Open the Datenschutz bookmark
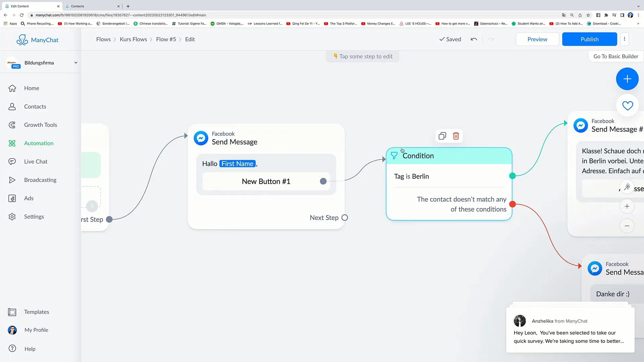Viewport: 644px width, 362px height. [x=490, y=23]
